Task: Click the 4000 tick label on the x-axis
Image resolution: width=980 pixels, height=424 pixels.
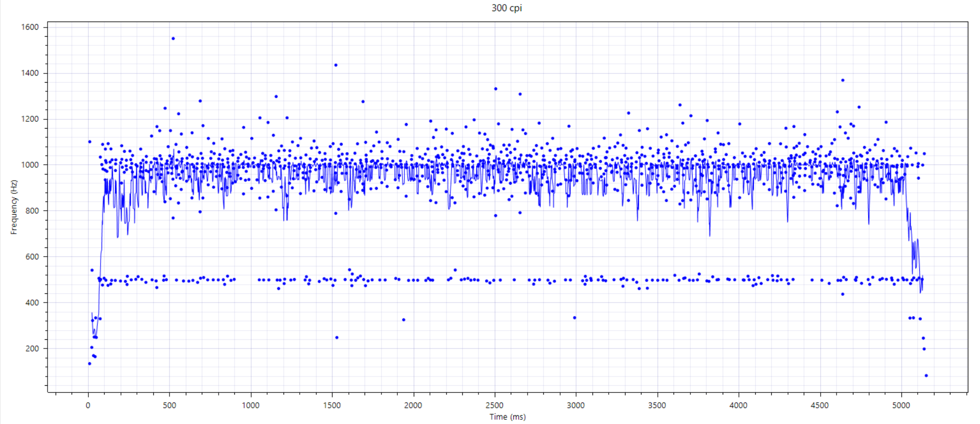Action: pyautogui.click(x=738, y=405)
